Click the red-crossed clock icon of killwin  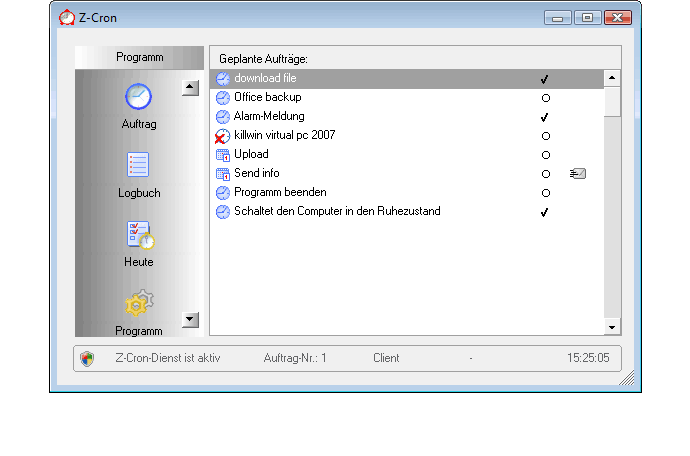(222, 136)
